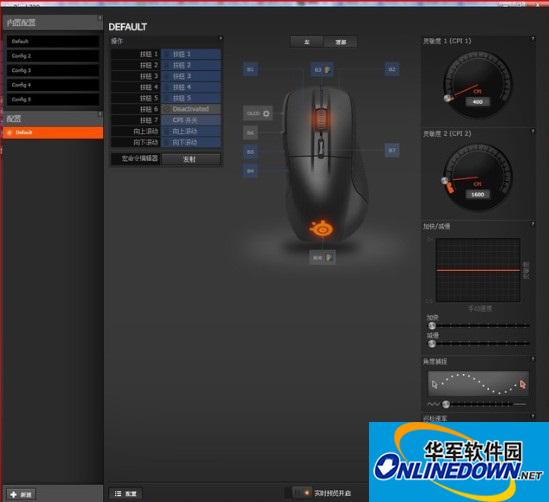Open the action dropdown for Button 3
549x502 pixels.
191,76
